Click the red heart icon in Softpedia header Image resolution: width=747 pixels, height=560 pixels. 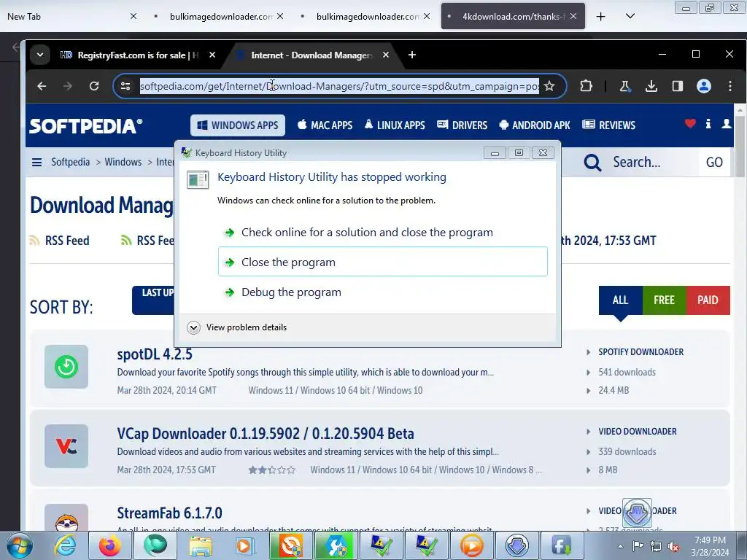tap(690, 124)
